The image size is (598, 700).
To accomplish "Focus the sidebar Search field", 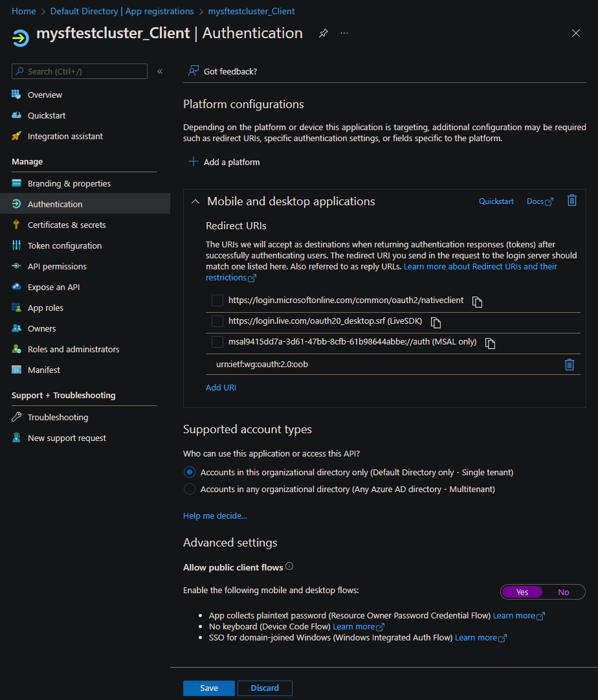I will (x=80, y=71).
